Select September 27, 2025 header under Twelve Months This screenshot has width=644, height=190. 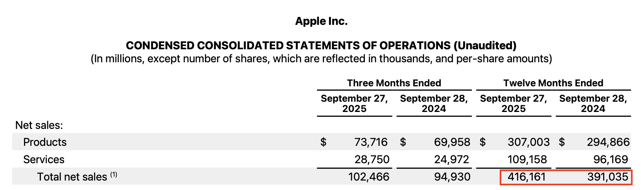(x=513, y=104)
